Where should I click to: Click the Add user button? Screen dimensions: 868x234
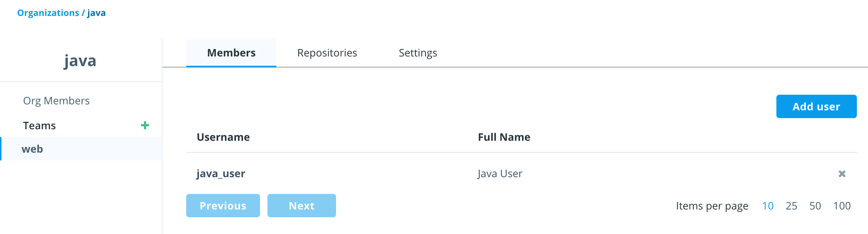[x=816, y=107]
